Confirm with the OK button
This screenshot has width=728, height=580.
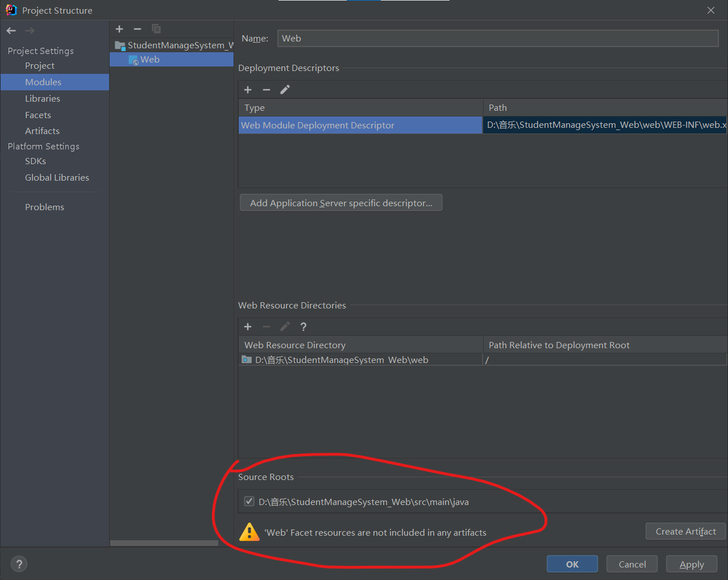pyautogui.click(x=572, y=564)
